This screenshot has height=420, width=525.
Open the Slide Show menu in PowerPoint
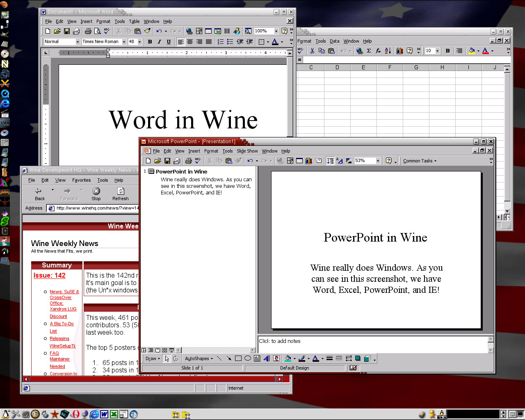point(247,151)
